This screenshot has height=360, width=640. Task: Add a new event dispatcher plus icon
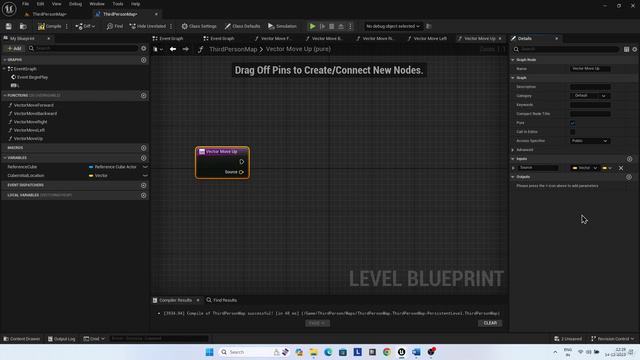tap(144, 185)
